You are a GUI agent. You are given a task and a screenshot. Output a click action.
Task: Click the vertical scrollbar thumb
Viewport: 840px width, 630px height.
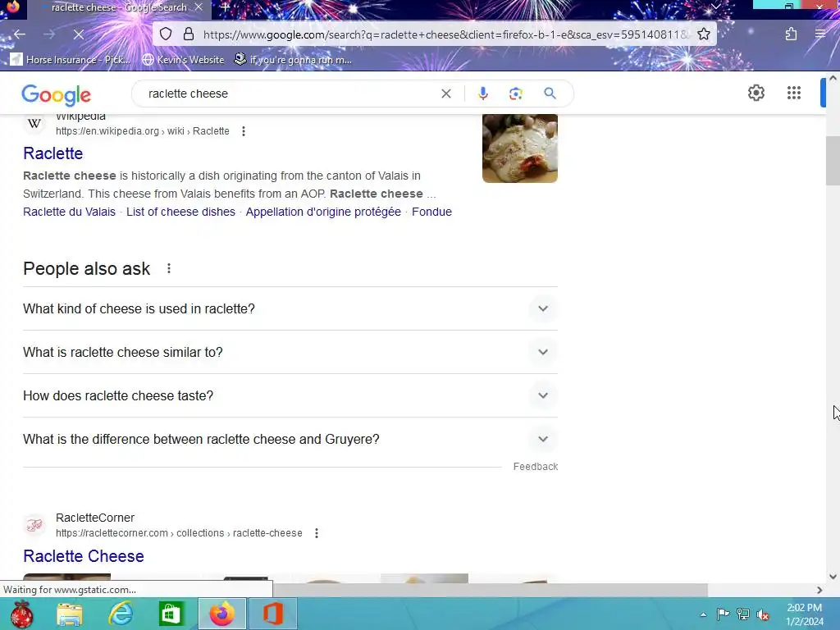[833, 162]
